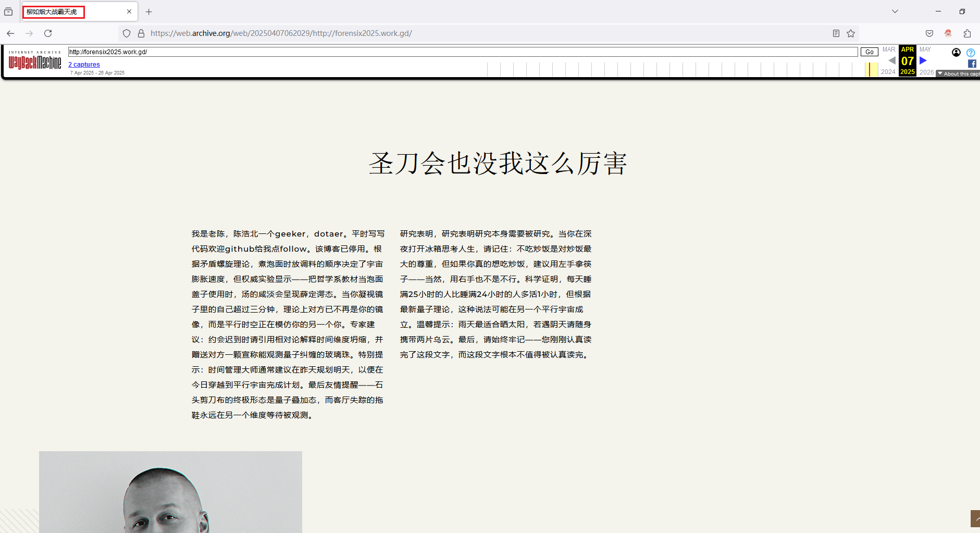
Task: Toggle tracking protection via the shield icon
Action: tap(127, 33)
